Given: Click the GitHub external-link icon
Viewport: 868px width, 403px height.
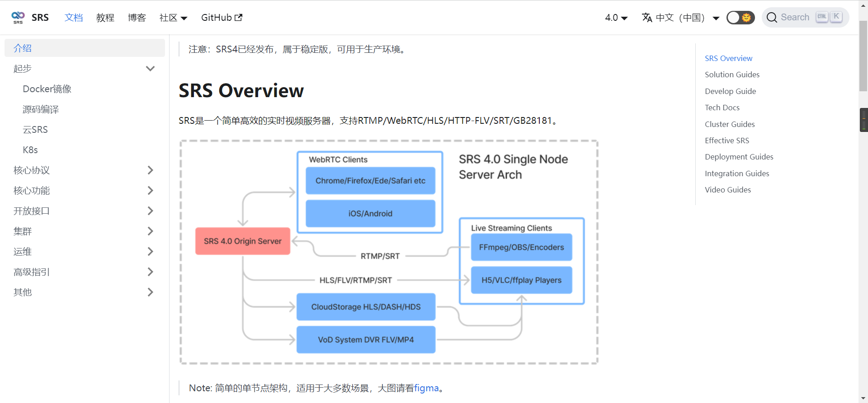Looking at the screenshot, I should tap(239, 18).
